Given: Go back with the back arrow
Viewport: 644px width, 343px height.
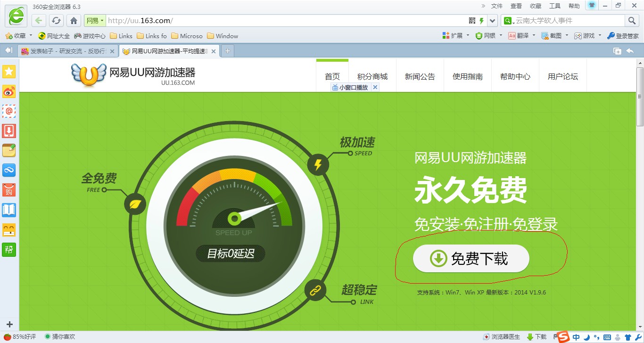Looking at the screenshot, I should tap(39, 21).
